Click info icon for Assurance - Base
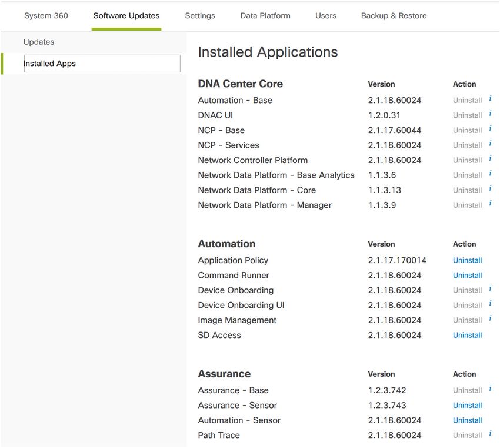The height and width of the screenshot is (448, 500). (490, 389)
